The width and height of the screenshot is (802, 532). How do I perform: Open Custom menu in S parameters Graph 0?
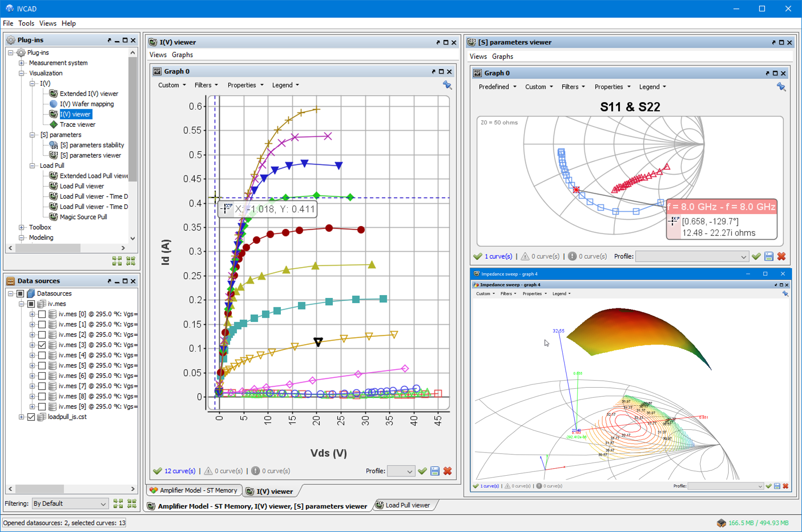coord(539,87)
